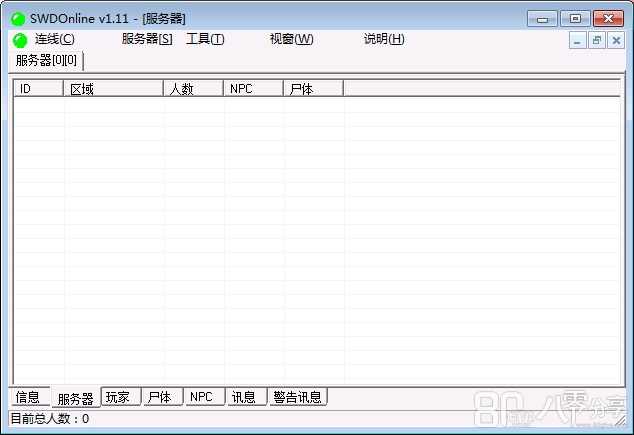Click the green icon beside 连线(C) menu
This screenshot has width=634, height=435.
pos(20,40)
